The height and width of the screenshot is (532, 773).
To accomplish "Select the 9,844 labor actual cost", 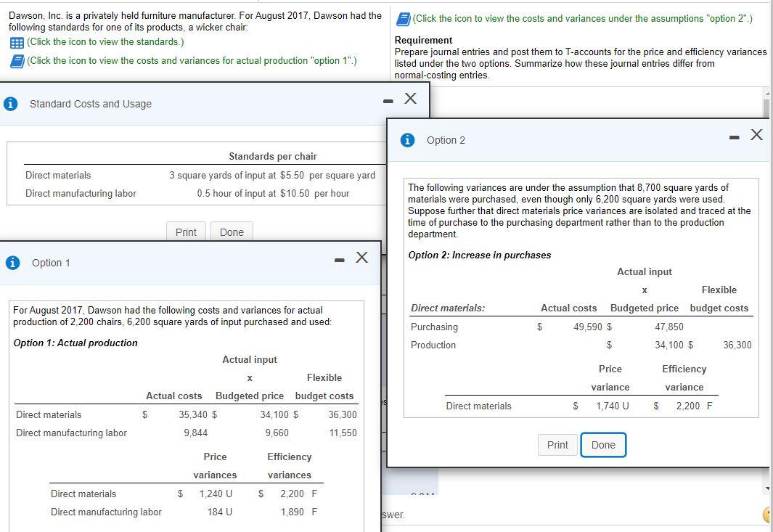I will (x=196, y=433).
